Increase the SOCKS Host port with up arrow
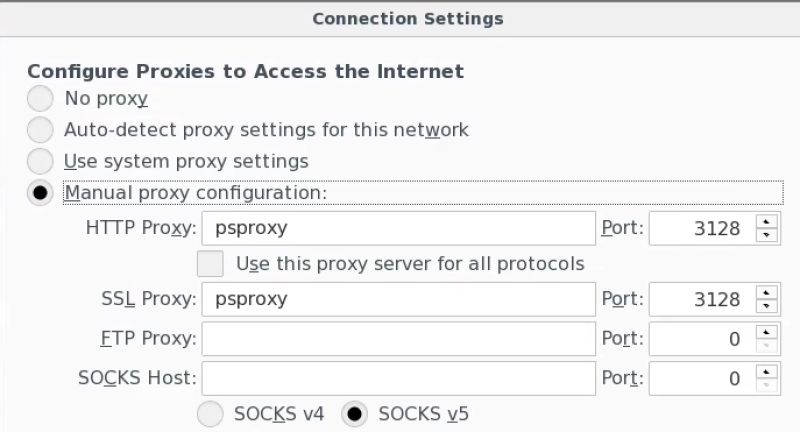800x432 pixels. tap(766, 372)
